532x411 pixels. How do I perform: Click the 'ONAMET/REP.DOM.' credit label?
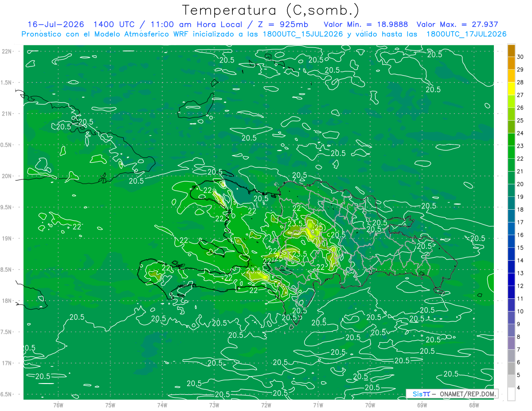tap(468, 394)
